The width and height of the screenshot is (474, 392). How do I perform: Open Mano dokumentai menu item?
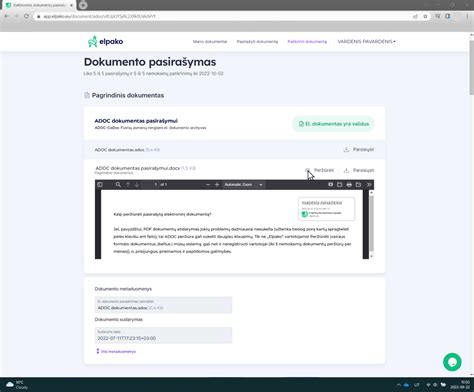(210, 42)
